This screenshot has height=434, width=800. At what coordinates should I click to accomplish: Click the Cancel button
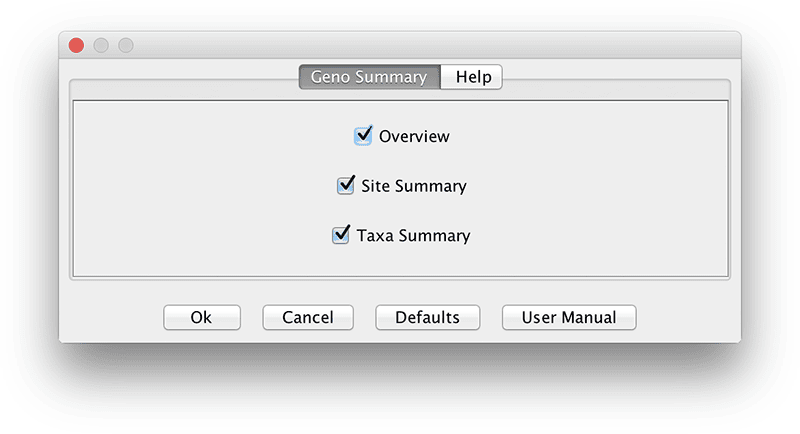(308, 317)
